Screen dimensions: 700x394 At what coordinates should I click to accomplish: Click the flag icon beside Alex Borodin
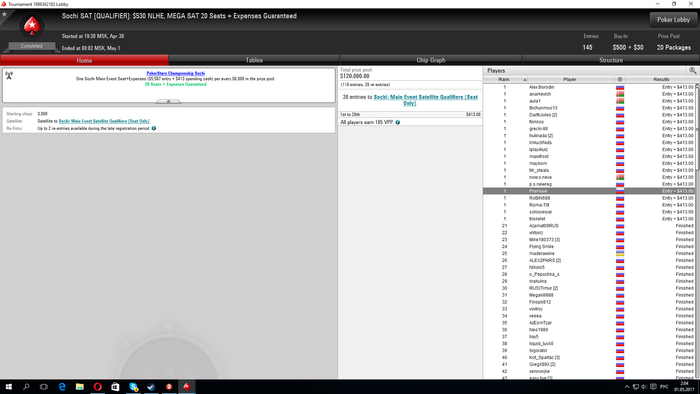click(620, 87)
